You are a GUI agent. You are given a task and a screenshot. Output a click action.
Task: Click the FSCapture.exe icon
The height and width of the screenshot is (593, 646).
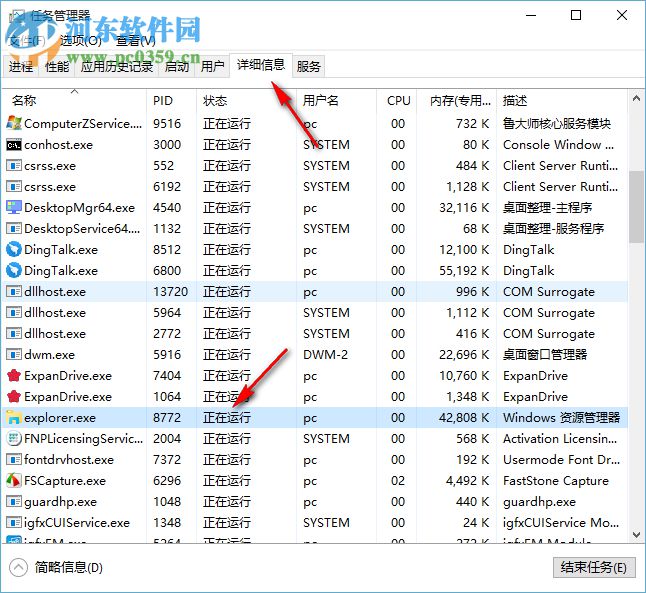pos(14,480)
